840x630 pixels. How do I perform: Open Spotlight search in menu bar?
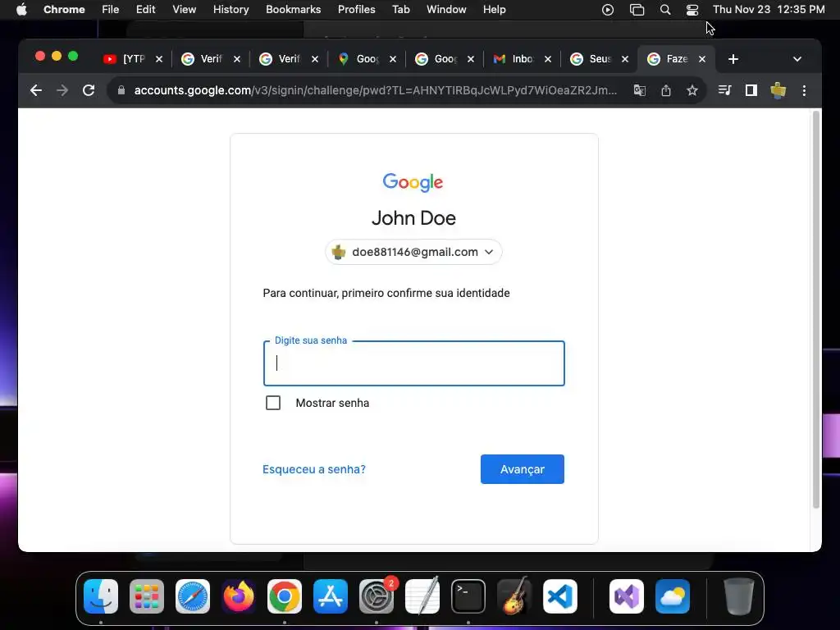pyautogui.click(x=664, y=10)
